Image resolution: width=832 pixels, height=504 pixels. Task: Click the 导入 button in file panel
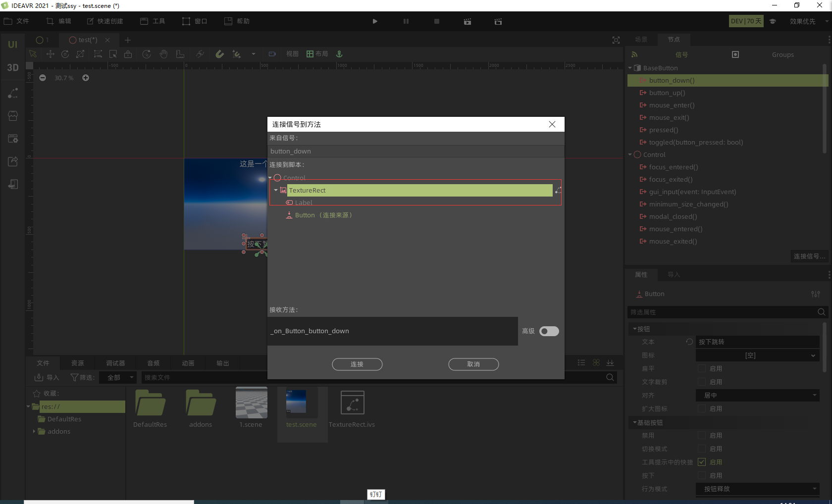pyautogui.click(x=47, y=377)
